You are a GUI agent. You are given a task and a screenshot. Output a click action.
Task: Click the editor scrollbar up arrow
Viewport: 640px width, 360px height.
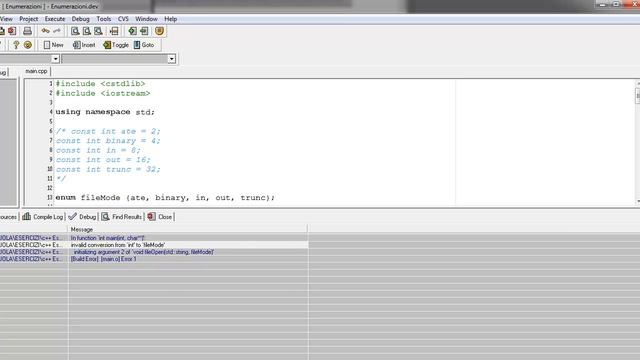click(638, 84)
